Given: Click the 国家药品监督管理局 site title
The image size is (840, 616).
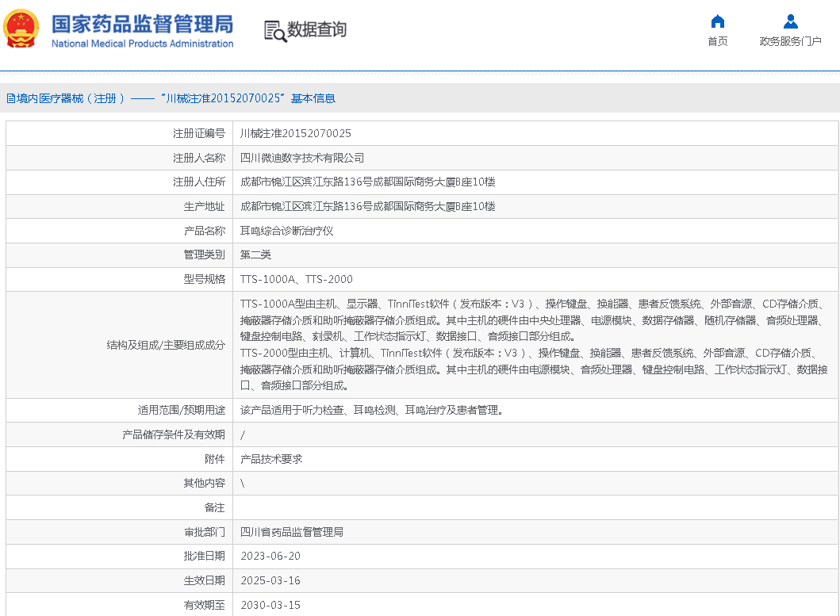Looking at the screenshot, I should pyautogui.click(x=142, y=23).
